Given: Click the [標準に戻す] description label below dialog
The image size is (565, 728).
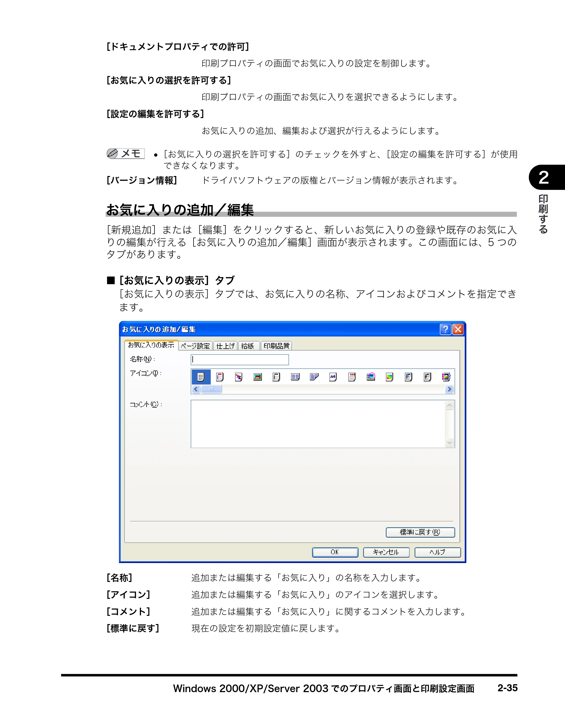Looking at the screenshot, I should click(133, 628).
